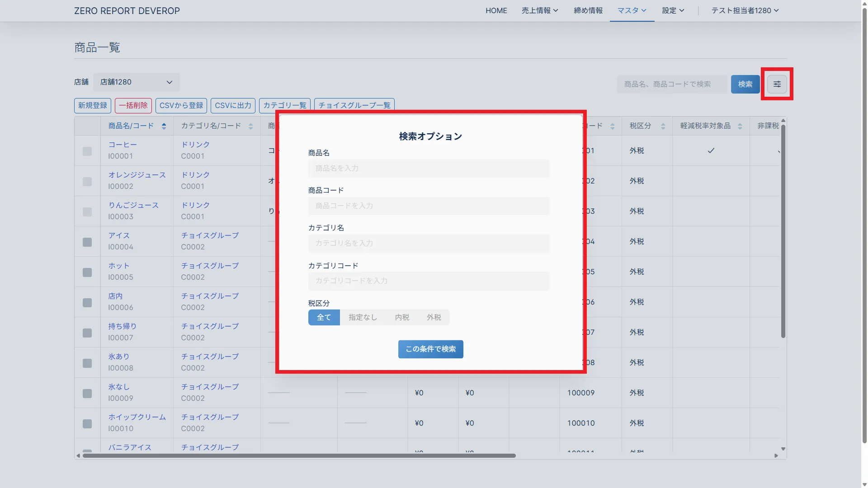868x488 pixels.
Task: Check the コーヒー row checkbox
Action: point(87,151)
